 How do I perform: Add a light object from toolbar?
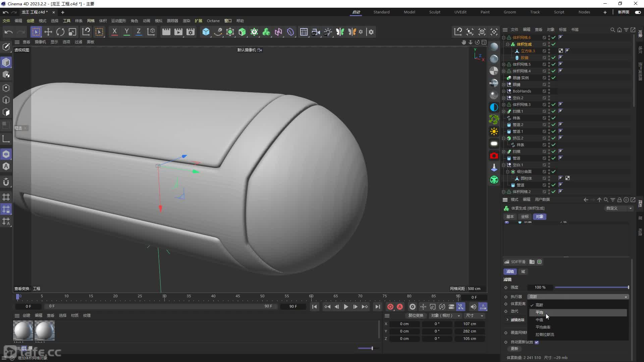[328, 32]
